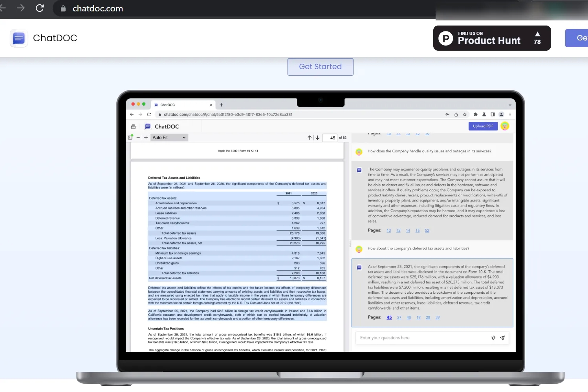Open page link 45 under deferred tax answer

click(x=389, y=317)
